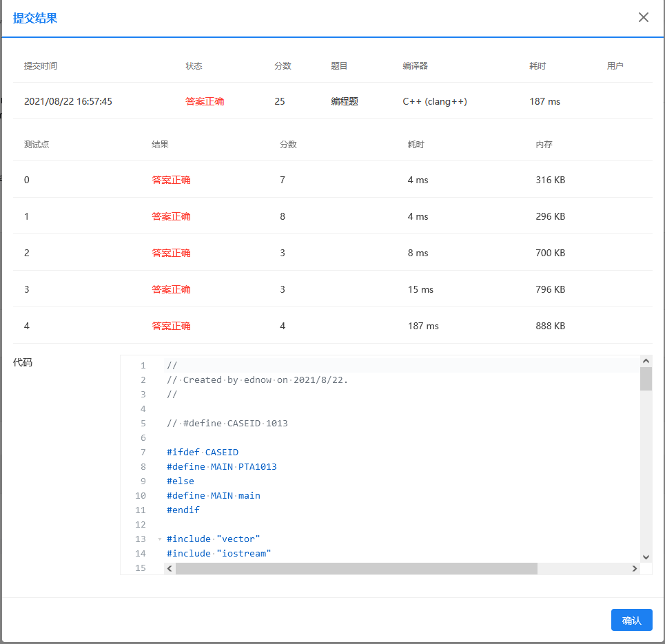Click memory value 700 KB
The width and height of the screenshot is (665, 644).
550,253
